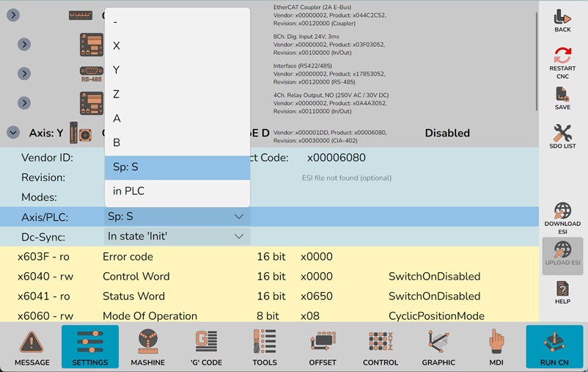Collapse the Axis: Y device section
Viewport: 588px width, 372px height.
coord(12,133)
